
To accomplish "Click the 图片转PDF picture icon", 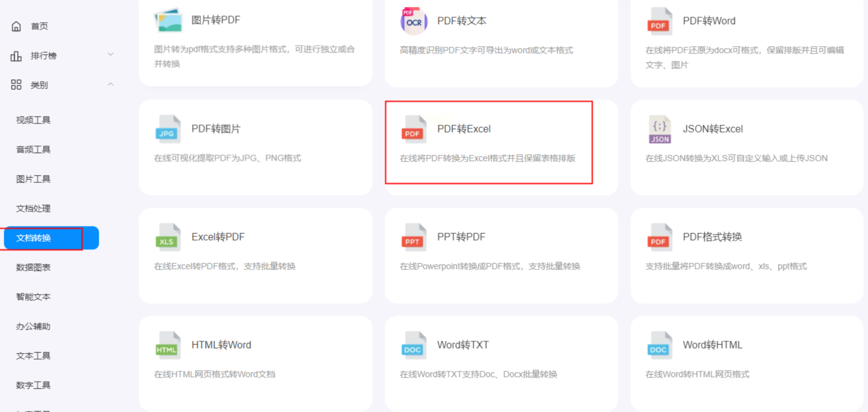I will pyautogui.click(x=168, y=21).
